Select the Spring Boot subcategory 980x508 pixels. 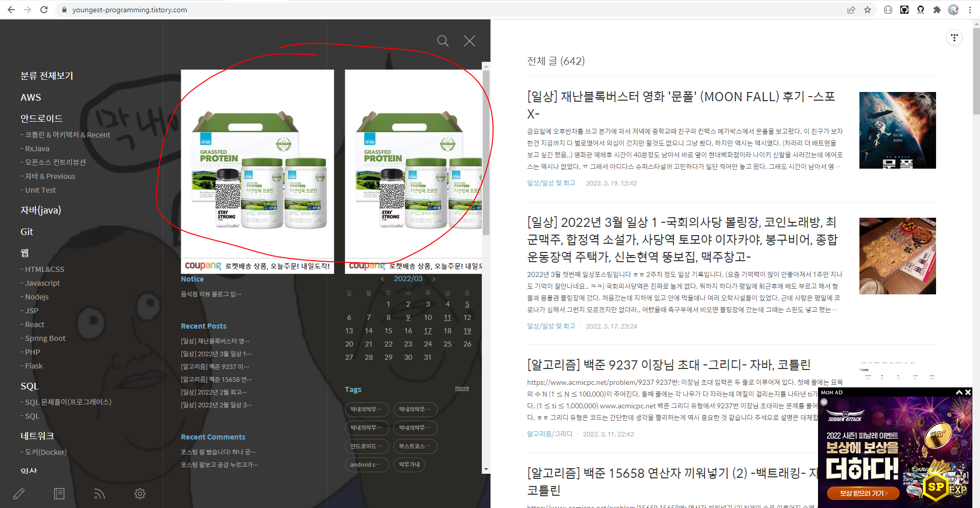[x=43, y=338]
